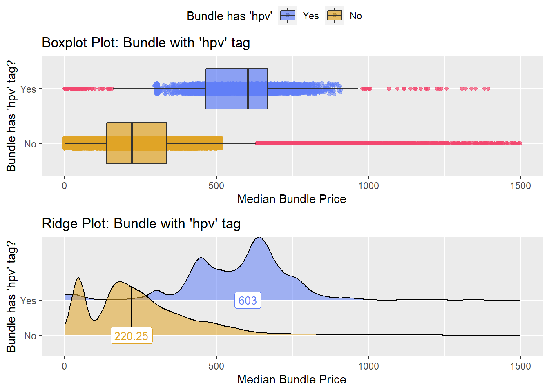Click the blue 'Yes' legend boxplot icon

[288, 16]
